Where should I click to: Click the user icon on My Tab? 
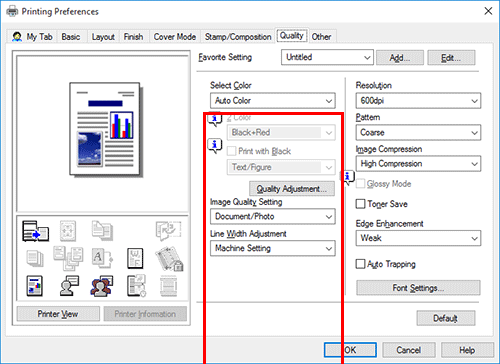tap(17, 36)
